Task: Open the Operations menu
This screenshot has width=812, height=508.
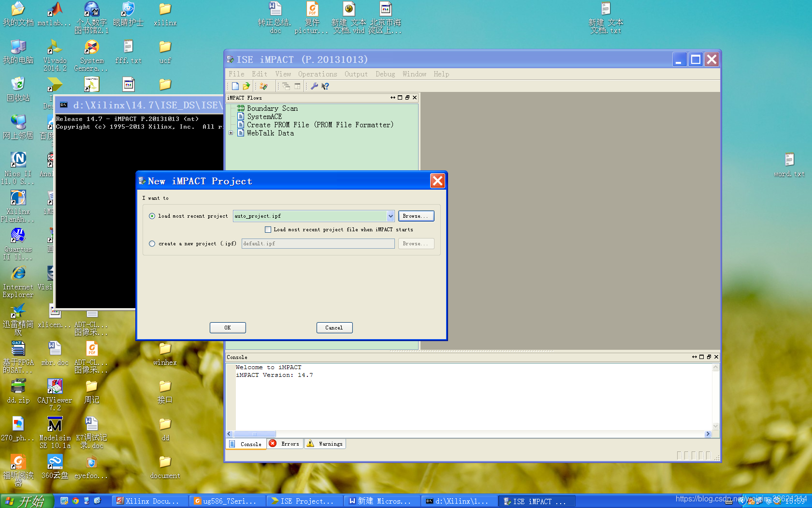Action: pos(318,74)
